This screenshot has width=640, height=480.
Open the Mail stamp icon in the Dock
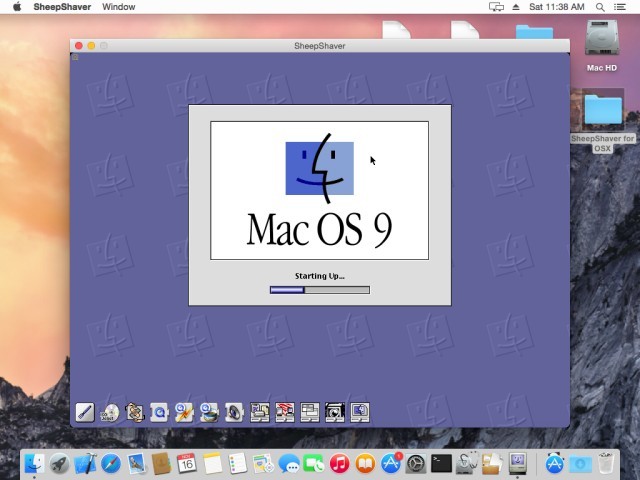pos(136,463)
